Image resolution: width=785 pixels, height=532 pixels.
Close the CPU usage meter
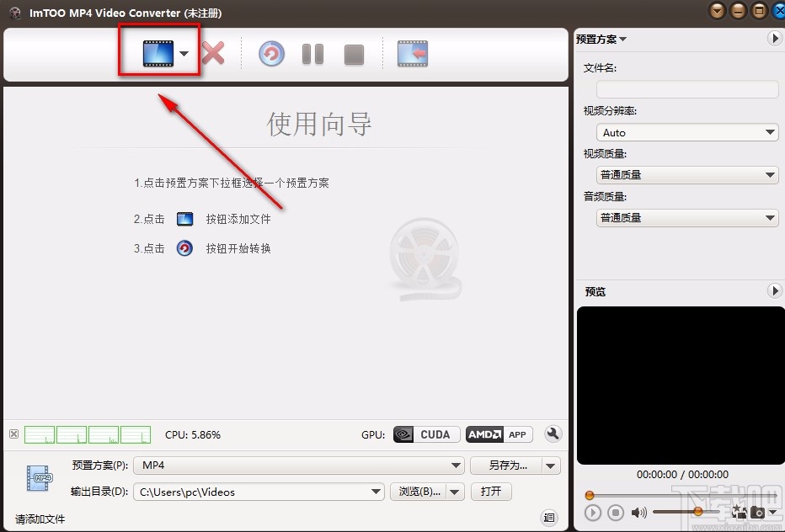[13, 434]
